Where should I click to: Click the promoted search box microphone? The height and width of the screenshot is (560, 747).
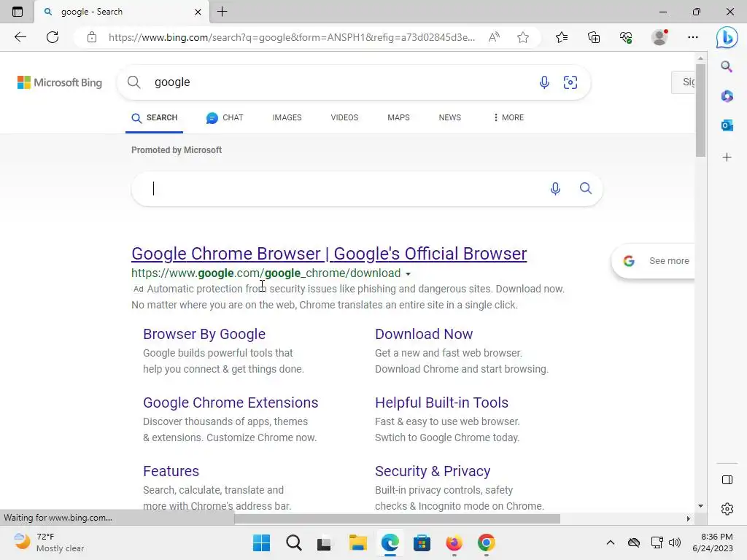click(x=555, y=189)
